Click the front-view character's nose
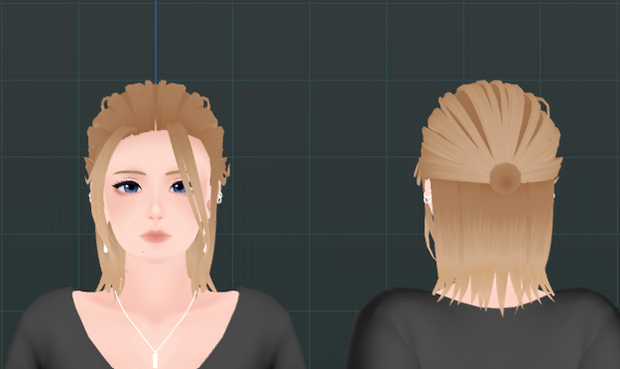The width and height of the screenshot is (620, 369). click(x=155, y=210)
